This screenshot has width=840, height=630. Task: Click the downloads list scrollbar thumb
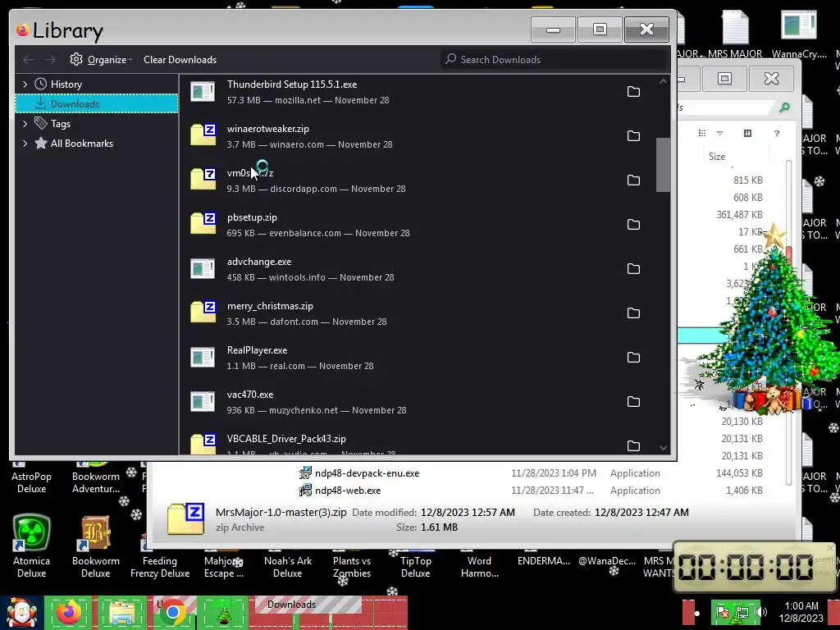663,165
